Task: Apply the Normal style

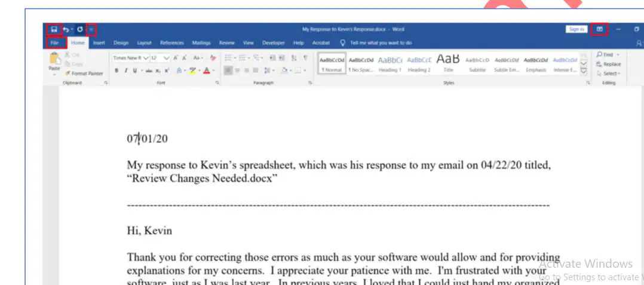Action: (x=332, y=63)
